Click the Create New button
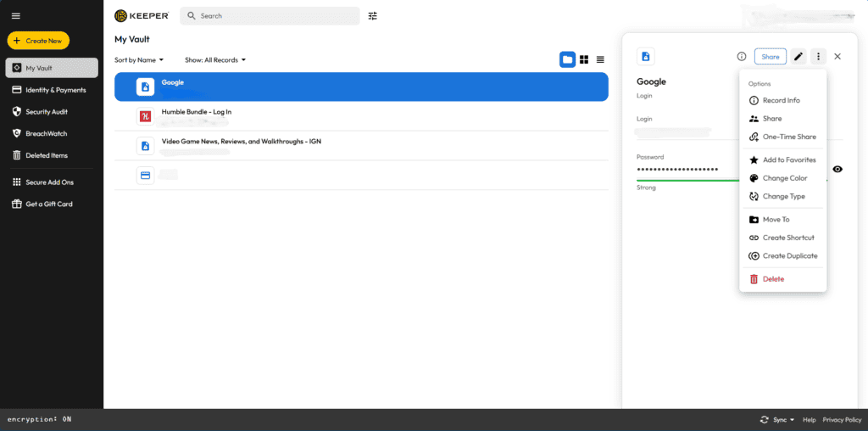 pyautogui.click(x=38, y=41)
